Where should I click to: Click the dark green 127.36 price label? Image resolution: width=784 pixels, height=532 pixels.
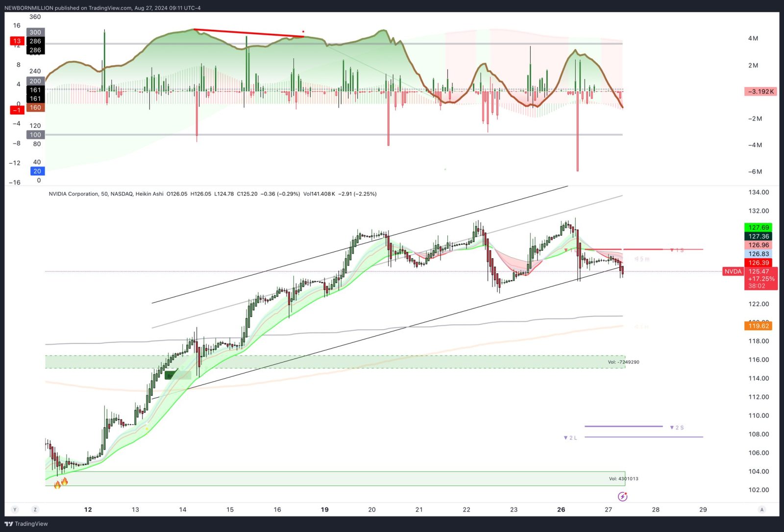(x=758, y=236)
